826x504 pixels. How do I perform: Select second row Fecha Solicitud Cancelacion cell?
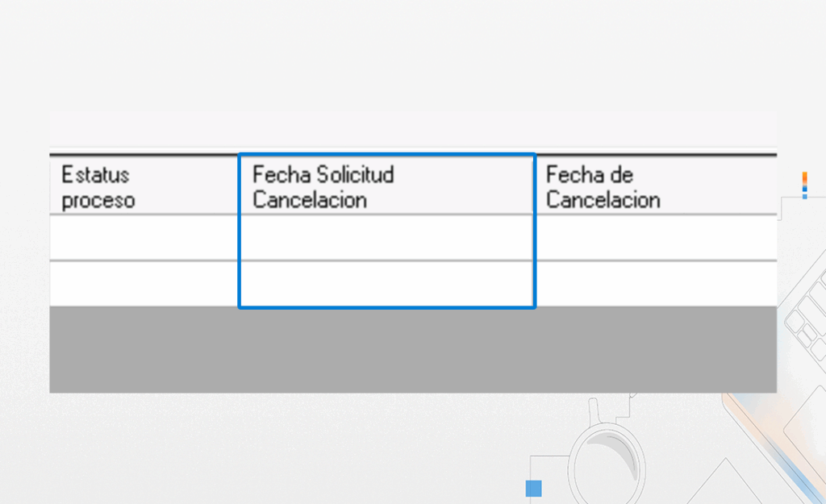[386, 283]
